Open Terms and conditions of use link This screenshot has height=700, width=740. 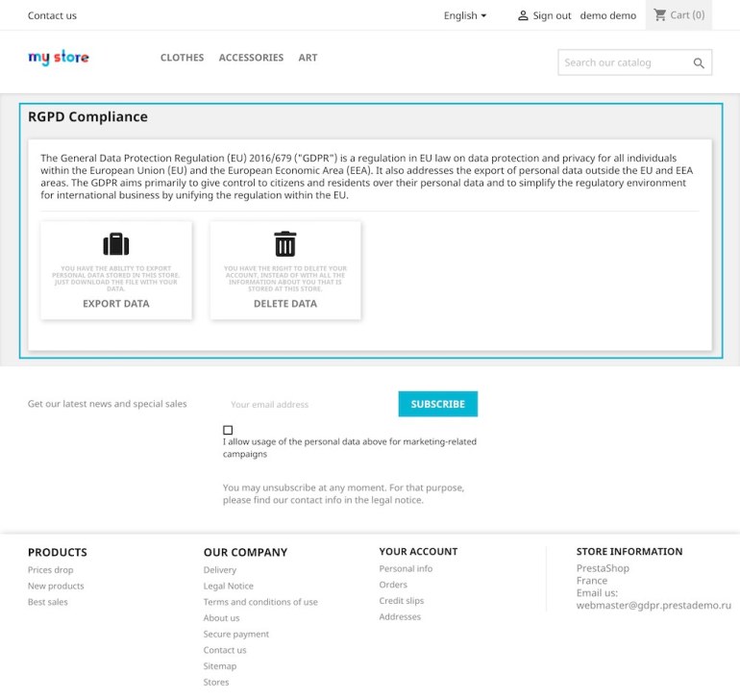click(260, 602)
